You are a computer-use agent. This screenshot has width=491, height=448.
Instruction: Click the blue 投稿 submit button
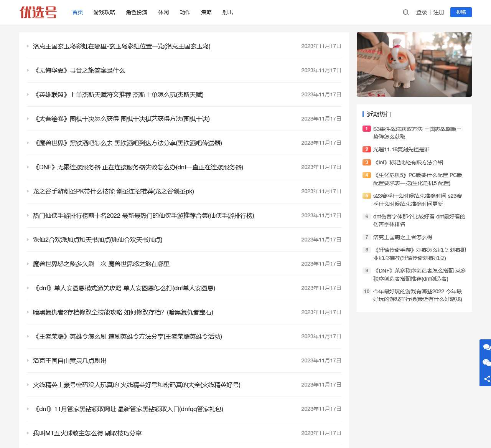tap(461, 12)
